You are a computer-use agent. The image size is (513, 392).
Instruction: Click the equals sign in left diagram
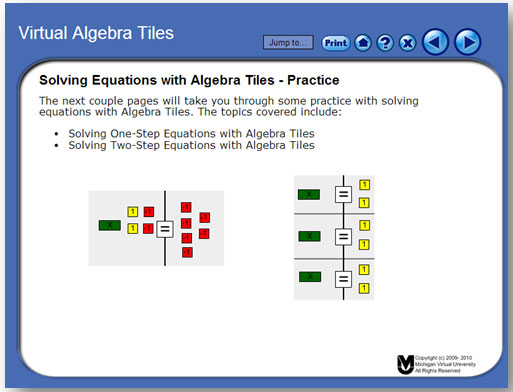tap(165, 229)
